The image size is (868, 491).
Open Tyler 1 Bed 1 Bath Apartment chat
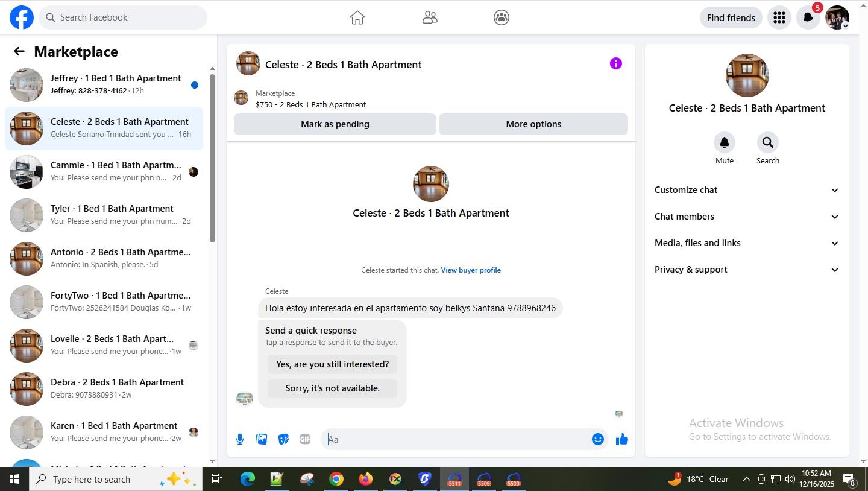[x=104, y=215]
